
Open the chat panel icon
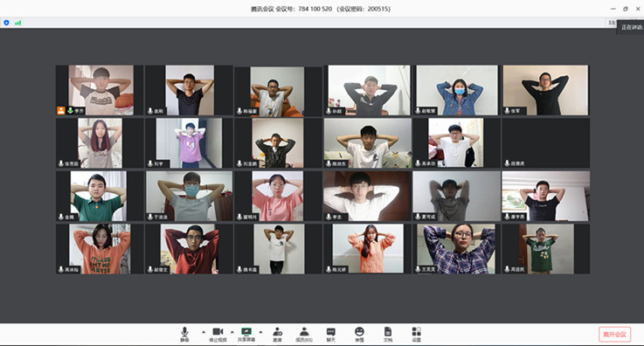pos(330,334)
